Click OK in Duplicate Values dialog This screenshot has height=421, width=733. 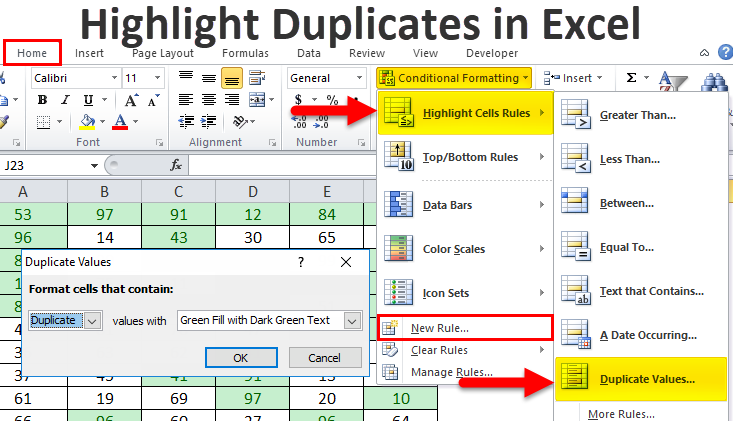[241, 358]
